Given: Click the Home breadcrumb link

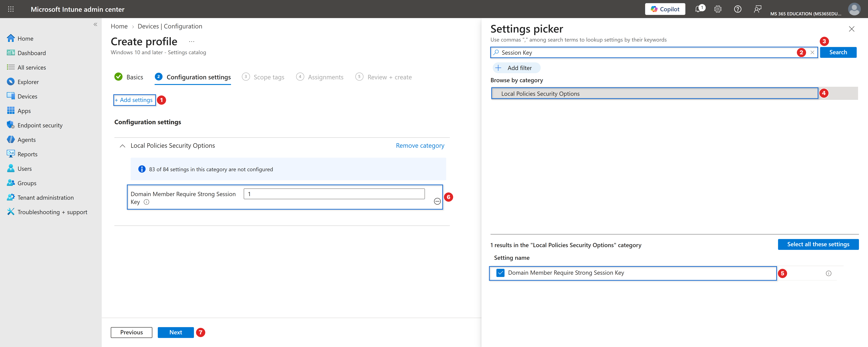Looking at the screenshot, I should pos(119,26).
